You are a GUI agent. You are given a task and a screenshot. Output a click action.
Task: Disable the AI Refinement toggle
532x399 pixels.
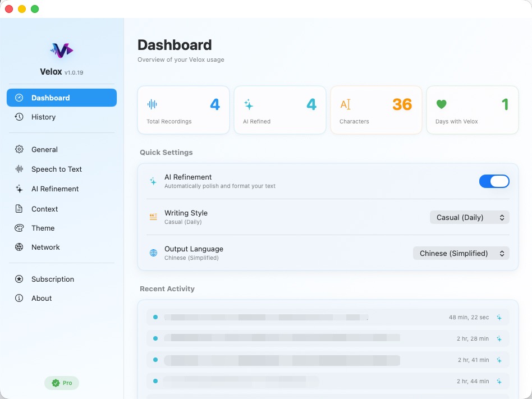[x=494, y=181]
